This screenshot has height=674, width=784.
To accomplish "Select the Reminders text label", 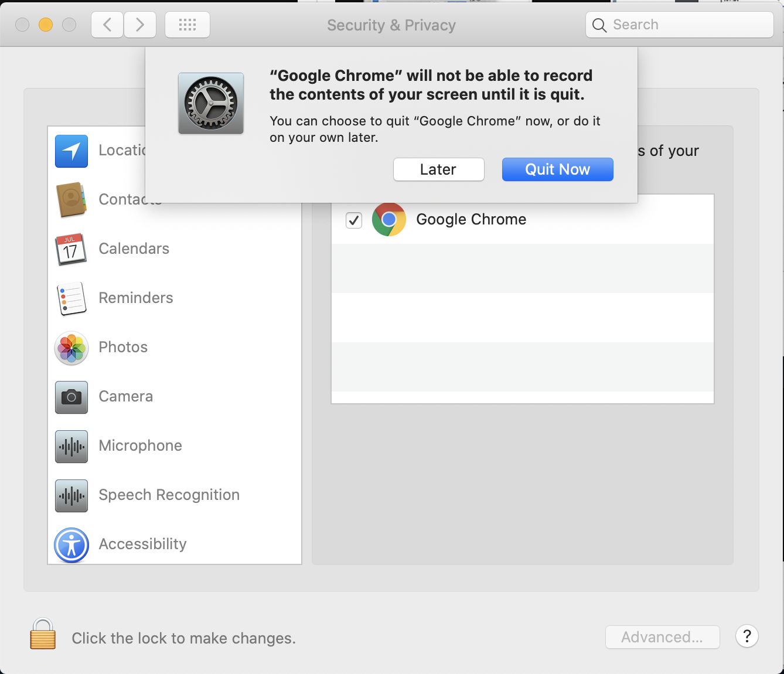I will pos(136,298).
